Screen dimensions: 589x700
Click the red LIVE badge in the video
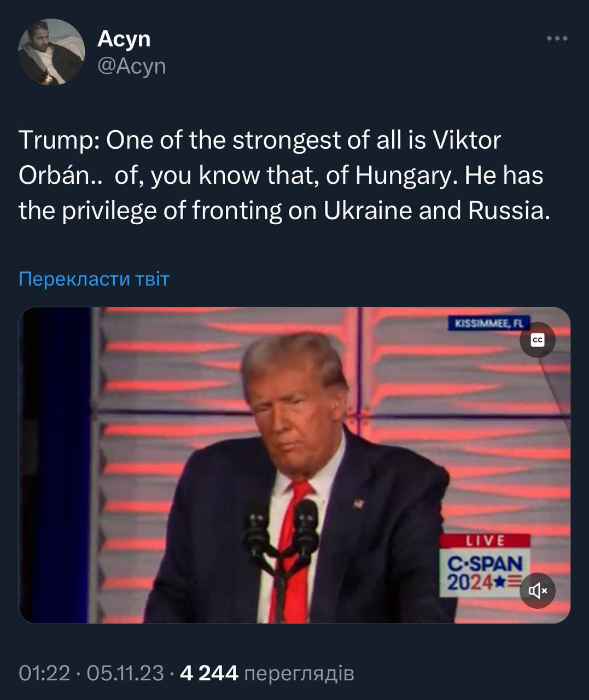(485, 540)
